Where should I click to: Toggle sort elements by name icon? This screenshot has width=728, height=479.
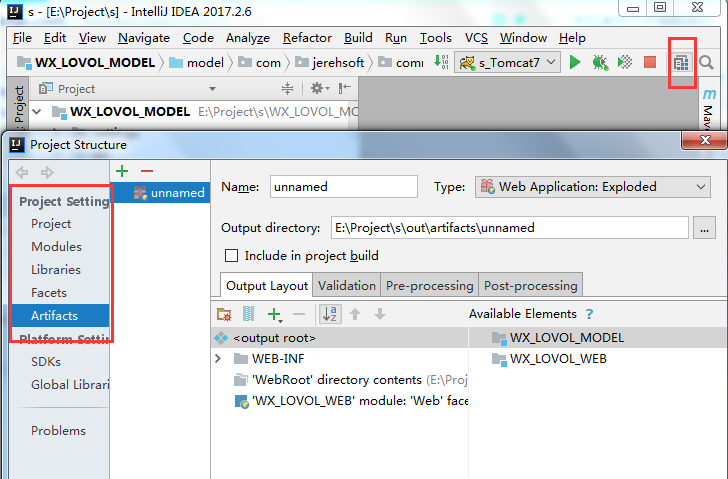point(330,314)
